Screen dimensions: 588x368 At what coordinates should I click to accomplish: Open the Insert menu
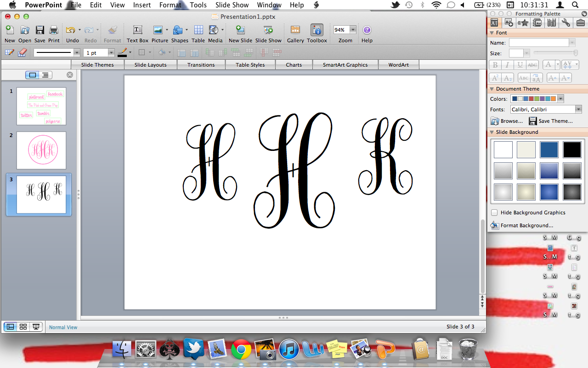pyautogui.click(x=141, y=5)
